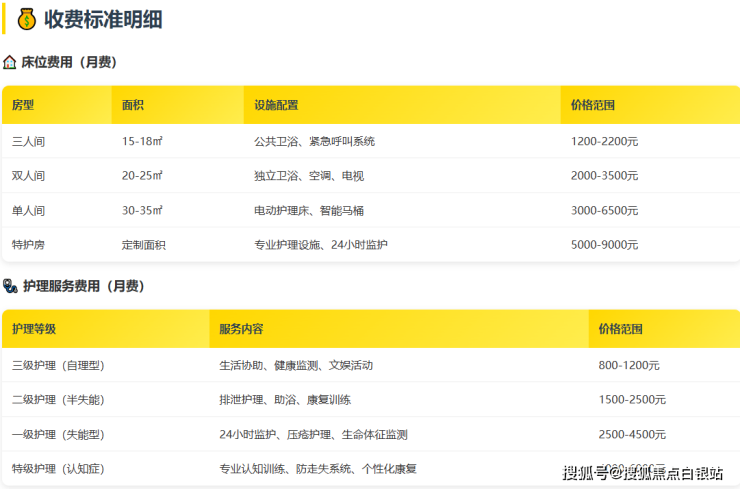Click the 单人间 price 3000-6500元
740x489 pixels.
604,211
